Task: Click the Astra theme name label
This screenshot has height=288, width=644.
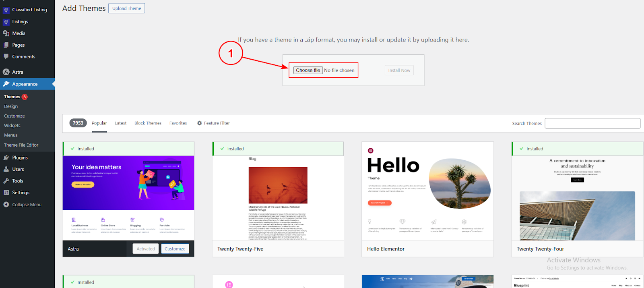Action: coord(73,249)
